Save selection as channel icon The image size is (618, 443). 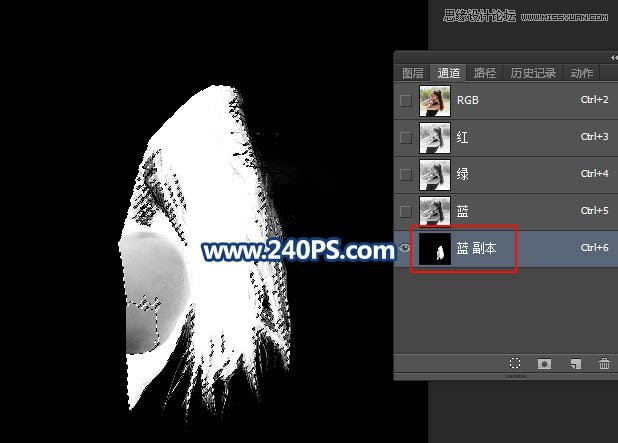tap(544, 363)
